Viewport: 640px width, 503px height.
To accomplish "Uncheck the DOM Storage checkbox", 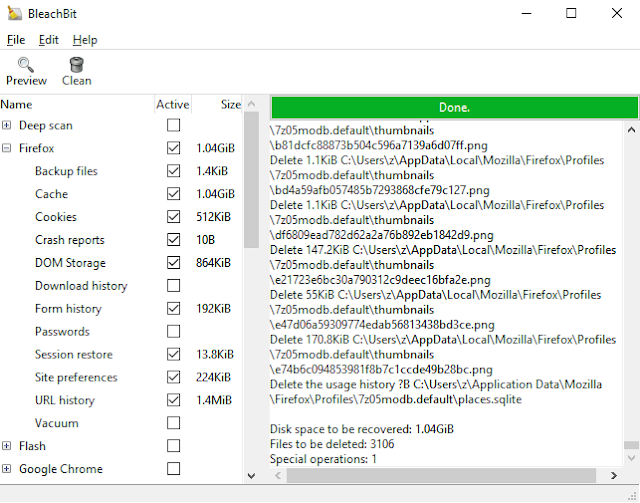I will click(x=173, y=263).
